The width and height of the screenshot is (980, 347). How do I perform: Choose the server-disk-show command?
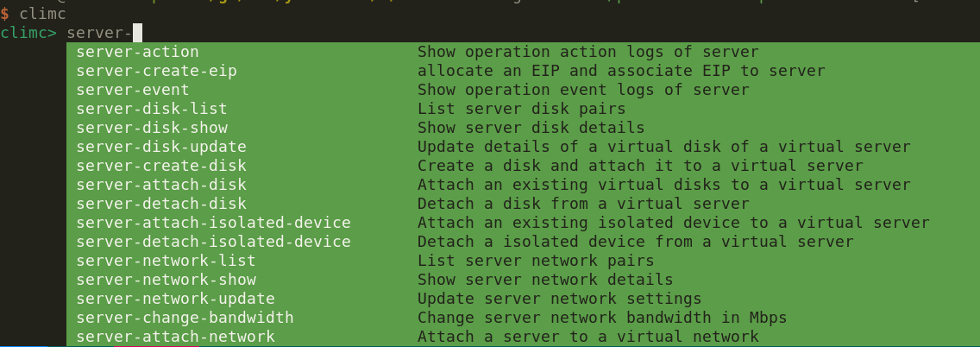pyautogui.click(x=152, y=128)
